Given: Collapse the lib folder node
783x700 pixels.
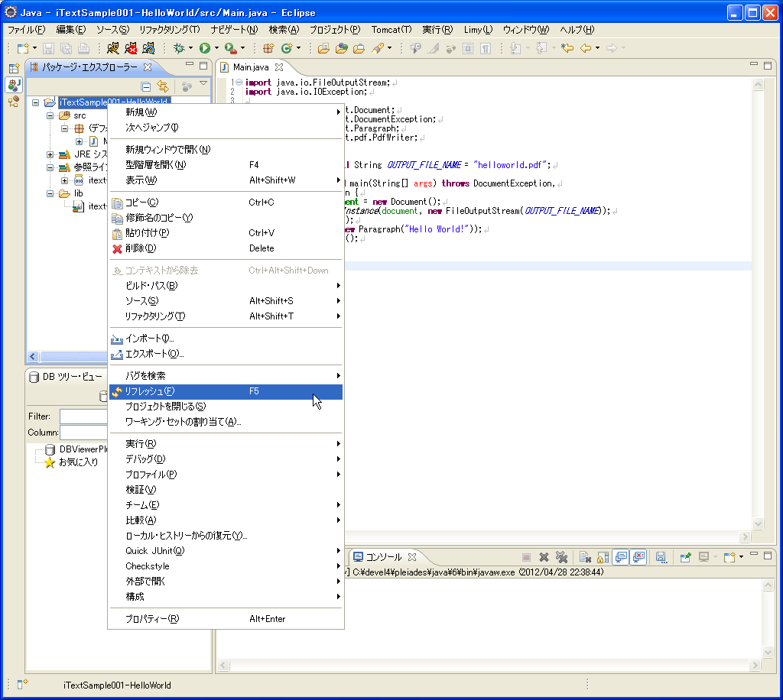Looking at the screenshot, I should click(x=50, y=193).
